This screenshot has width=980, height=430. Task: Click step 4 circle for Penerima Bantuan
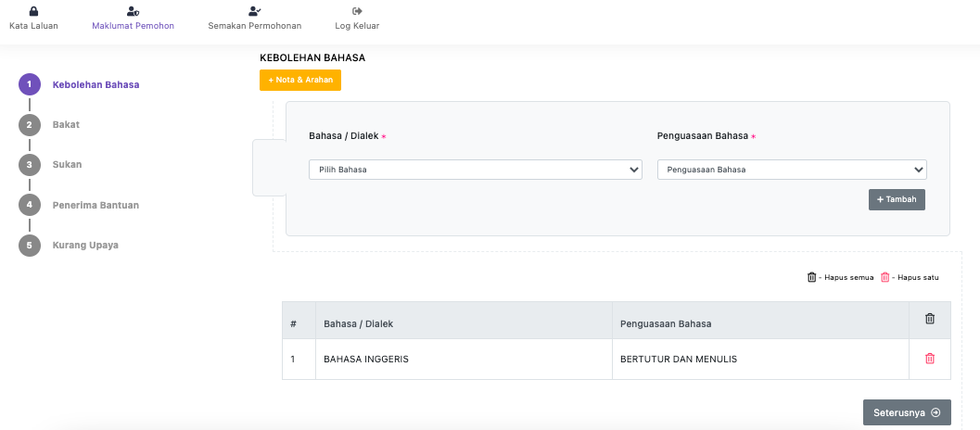(30, 205)
